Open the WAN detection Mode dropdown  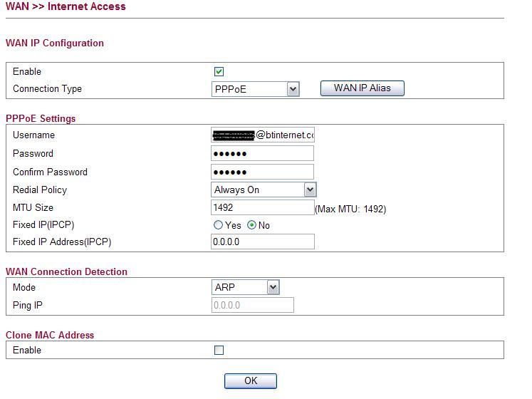(x=245, y=287)
